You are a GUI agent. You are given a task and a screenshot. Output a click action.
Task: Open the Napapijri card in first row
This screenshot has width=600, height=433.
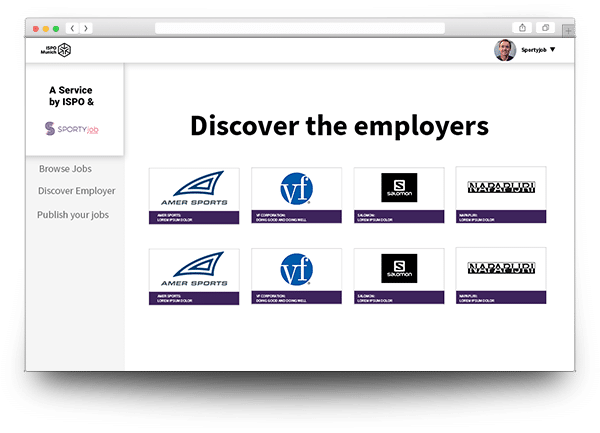501,195
